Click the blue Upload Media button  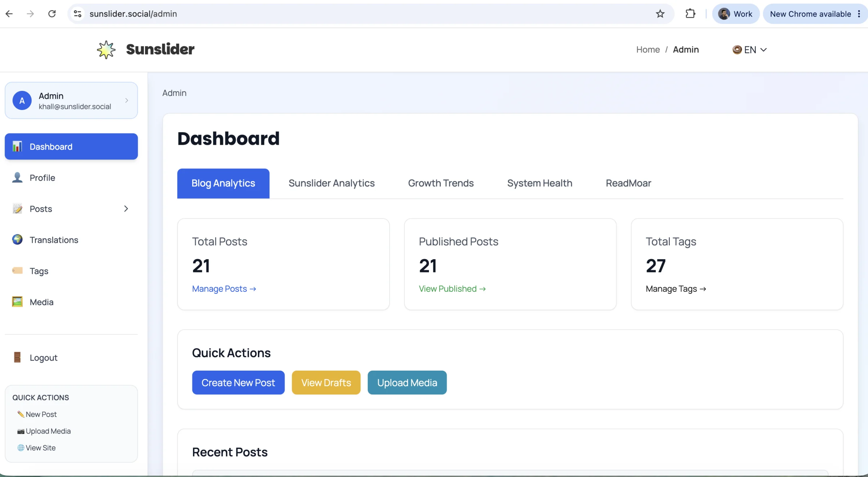click(407, 383)
